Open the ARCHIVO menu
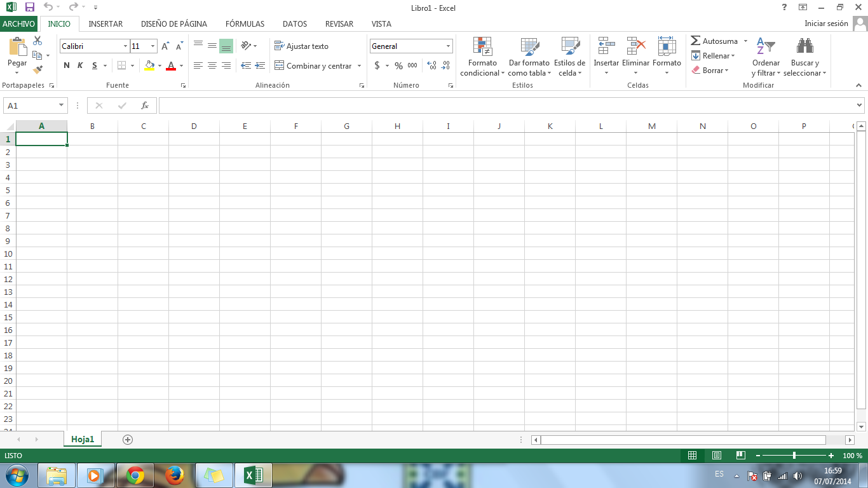This screenshot has width=868, height=488. click(18, 24)
